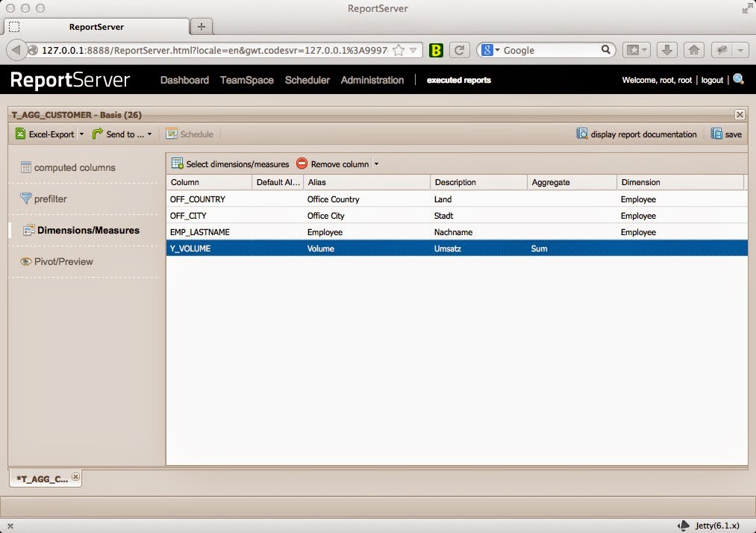Open the URL bar history dropdown arrow

[413, 50]
